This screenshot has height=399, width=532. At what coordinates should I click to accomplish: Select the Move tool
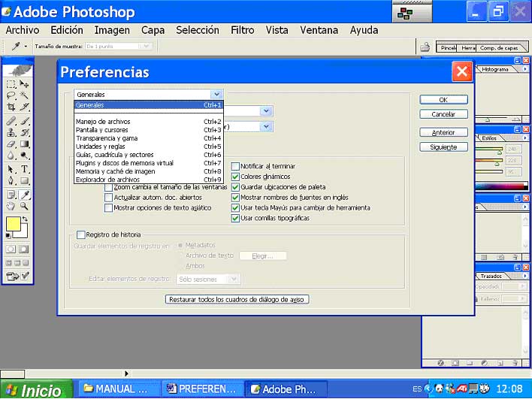tap(24, 84)
